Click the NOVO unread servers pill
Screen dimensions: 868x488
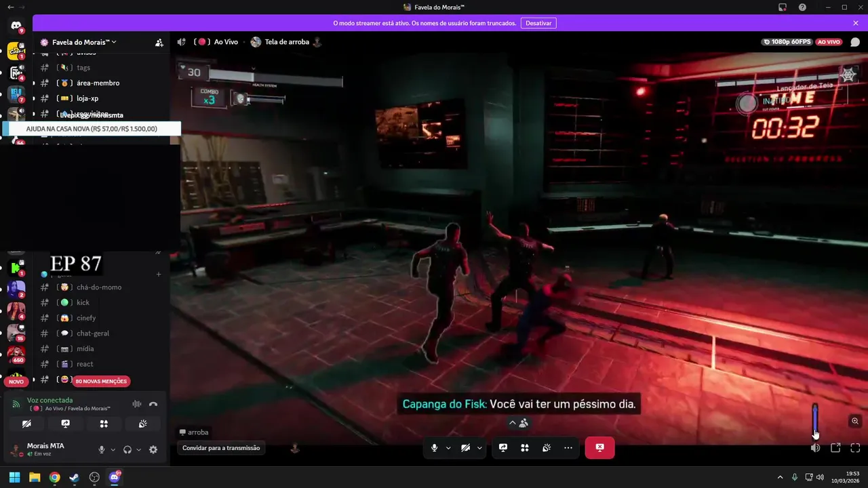[x=16, y=382]
